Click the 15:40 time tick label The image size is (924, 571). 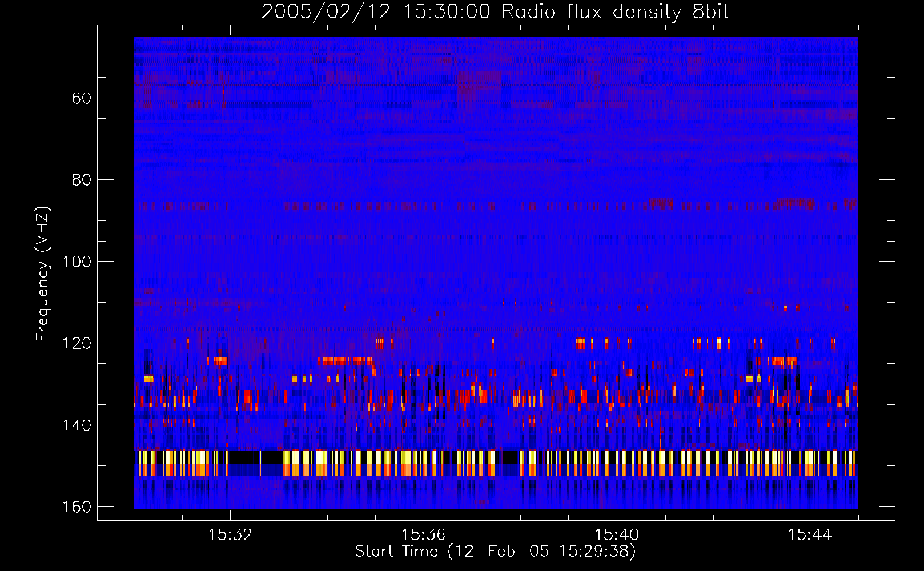[617, 535]
